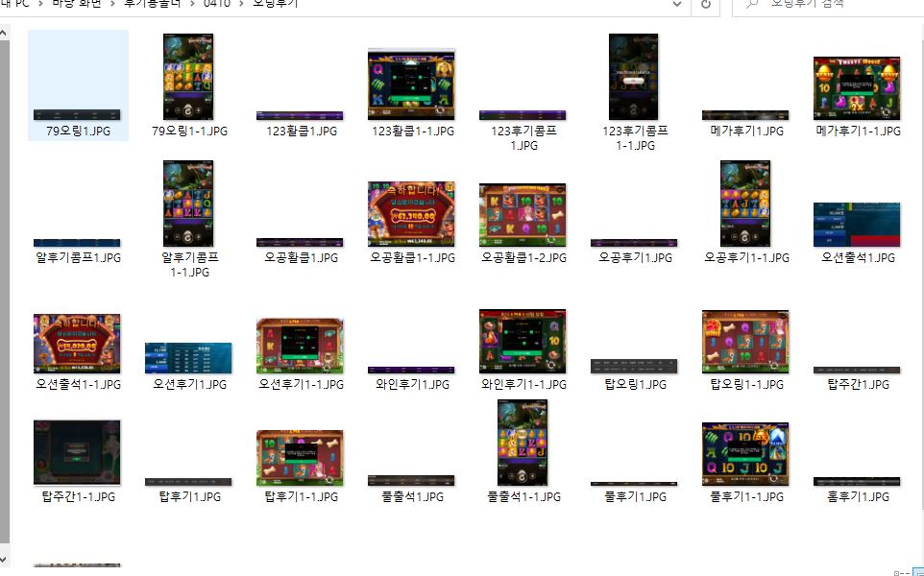Image resolution: width=924 pixels, height=576 pixels.
Task: Select the 메가후기1-1.JPG file
Action: pyautogui.click(x=857, y=88)
